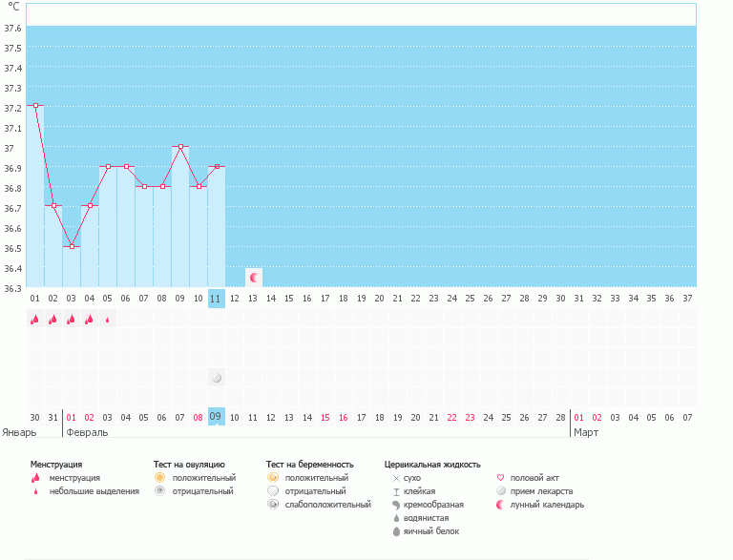The image size is (733, 560).
Task: Click the Февраль month label
Action: pos(86,432)
